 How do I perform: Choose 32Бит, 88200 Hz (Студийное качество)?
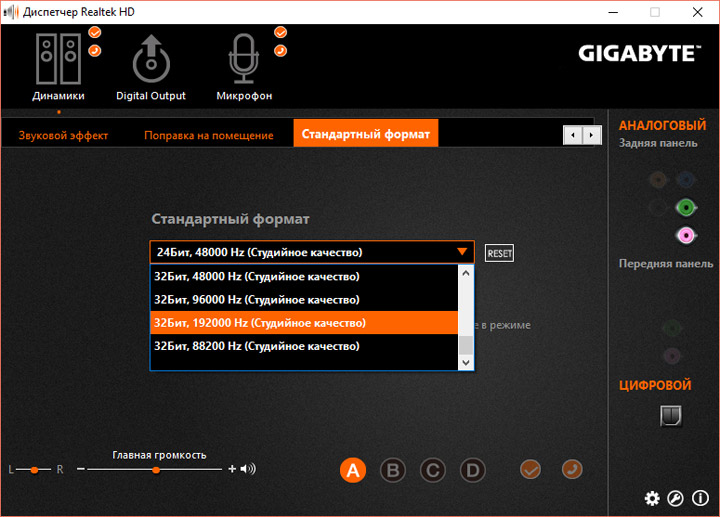[x=304, y=346]
